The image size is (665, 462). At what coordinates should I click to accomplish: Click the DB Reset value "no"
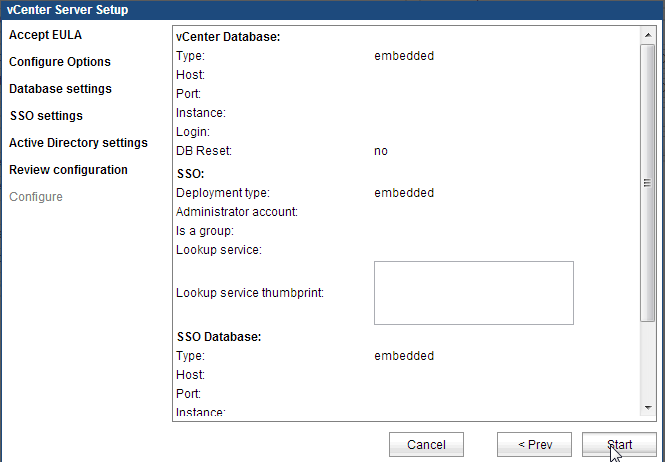point(381,151)
